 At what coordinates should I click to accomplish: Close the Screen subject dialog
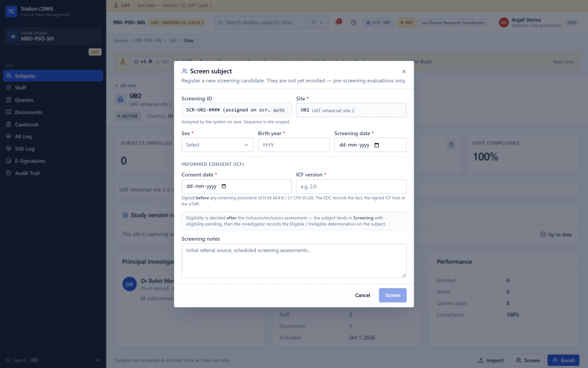404,71
